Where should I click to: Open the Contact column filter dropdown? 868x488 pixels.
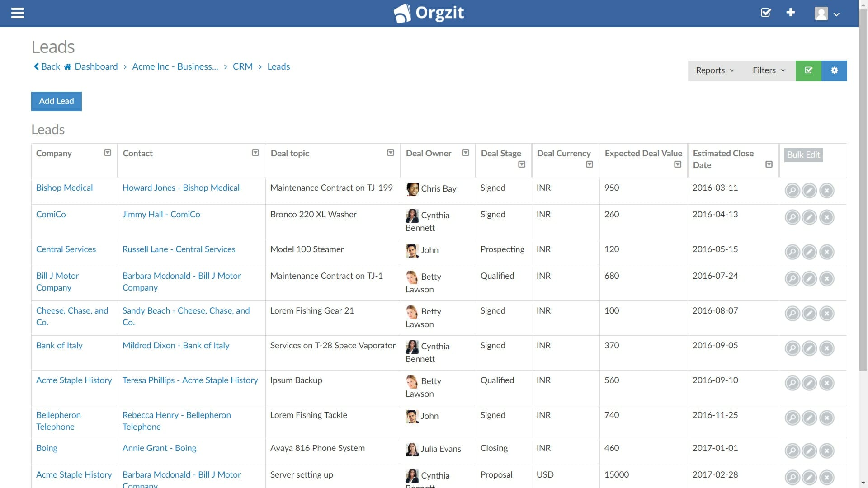[255, 153]
